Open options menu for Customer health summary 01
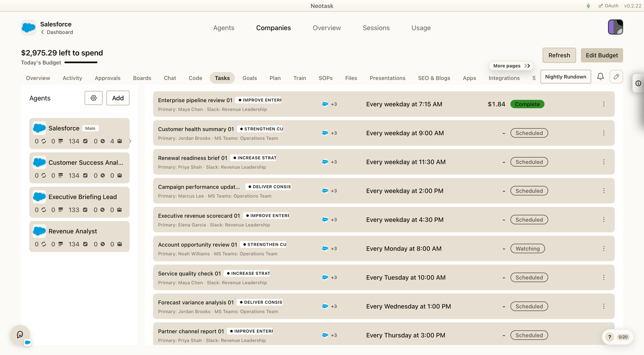 tap(604, 133)
